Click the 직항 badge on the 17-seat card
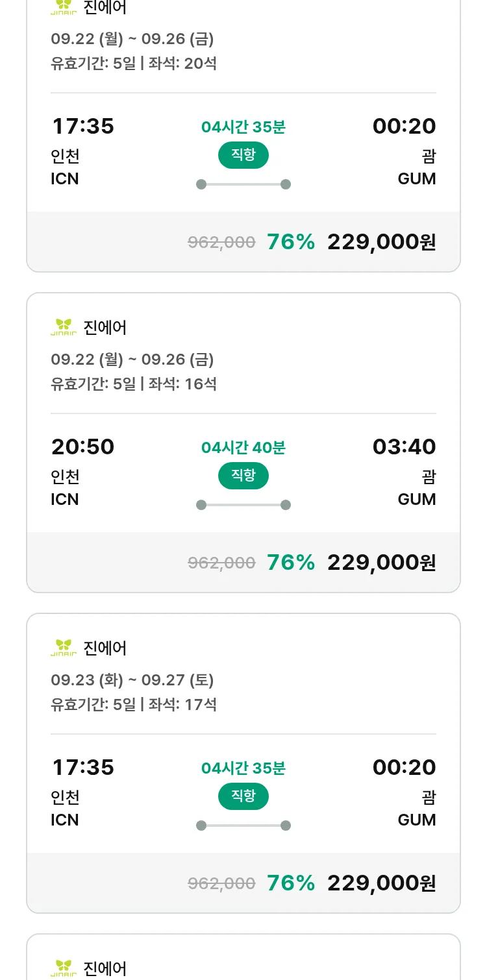The image size is (487, 980). pos(243,796)
